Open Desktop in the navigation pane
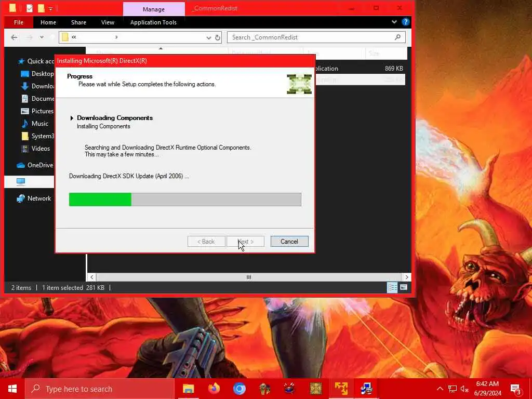 (x=37, y=74)
